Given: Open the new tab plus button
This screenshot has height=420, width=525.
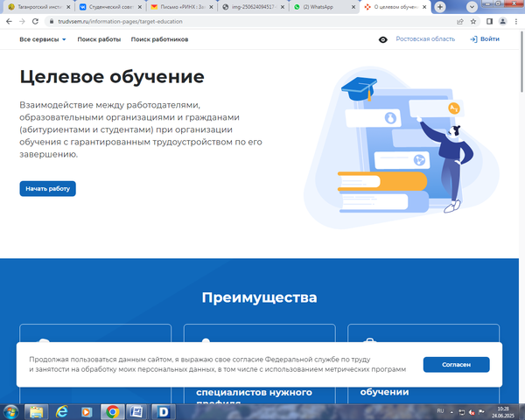Looking at the screenshot, I should point(438,7).
